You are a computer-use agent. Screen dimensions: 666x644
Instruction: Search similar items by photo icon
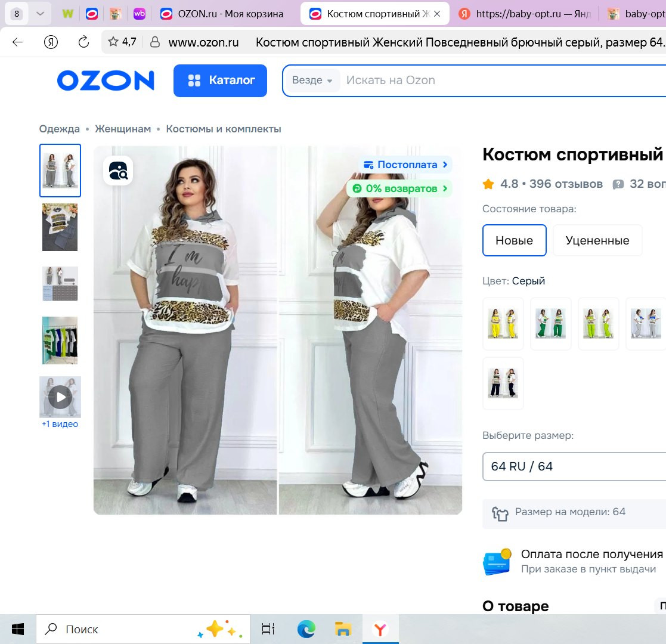tap(118, 171)
